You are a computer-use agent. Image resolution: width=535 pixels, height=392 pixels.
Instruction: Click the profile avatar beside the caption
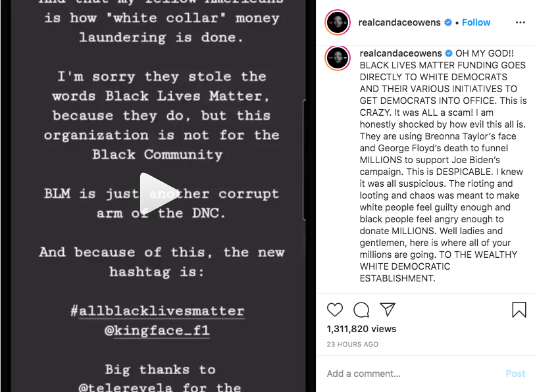[x=338, y=58]
